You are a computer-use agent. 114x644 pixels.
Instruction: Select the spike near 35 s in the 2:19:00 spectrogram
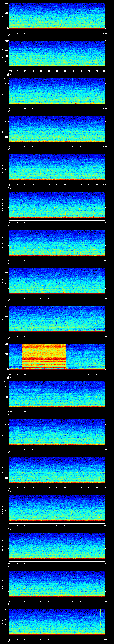(65, 205)
